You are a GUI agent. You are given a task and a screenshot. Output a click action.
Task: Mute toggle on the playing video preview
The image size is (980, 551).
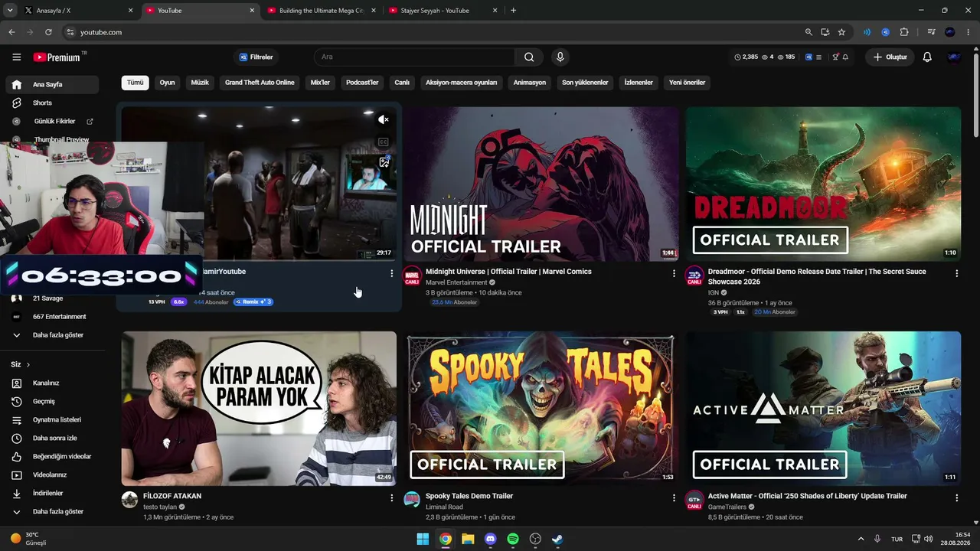(x=384, y=119)
